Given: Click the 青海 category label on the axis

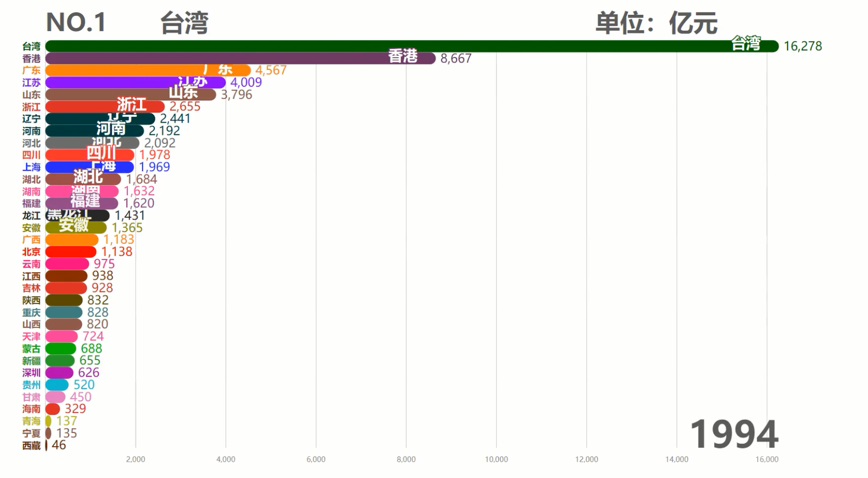Looking at the screenshot, I should click(x=31, y=421).
